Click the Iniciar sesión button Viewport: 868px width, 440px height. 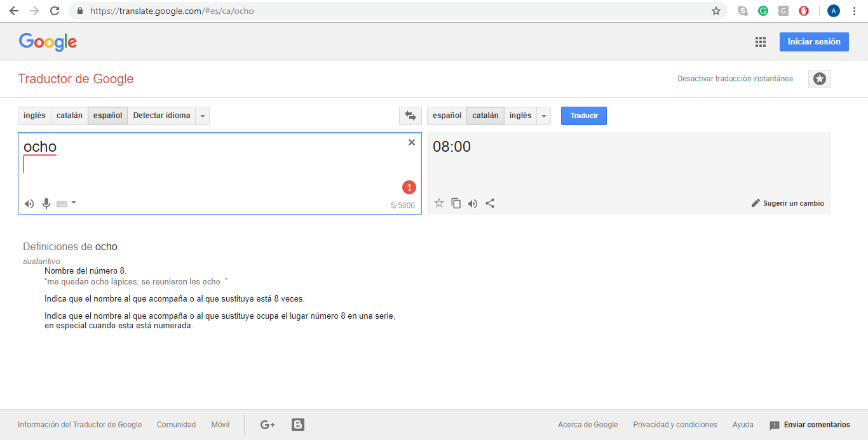(814, 42)
